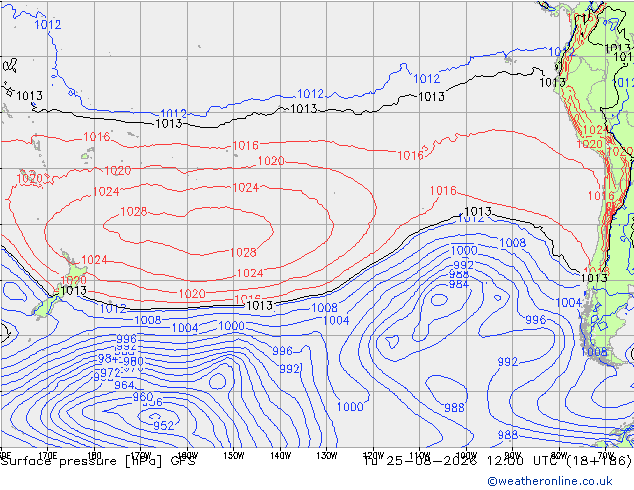The height and width of the screenshot is (490, 634).
Task: Click the 952 low-pressure center label
Action: pyautogui.click(x=163, y=426)
